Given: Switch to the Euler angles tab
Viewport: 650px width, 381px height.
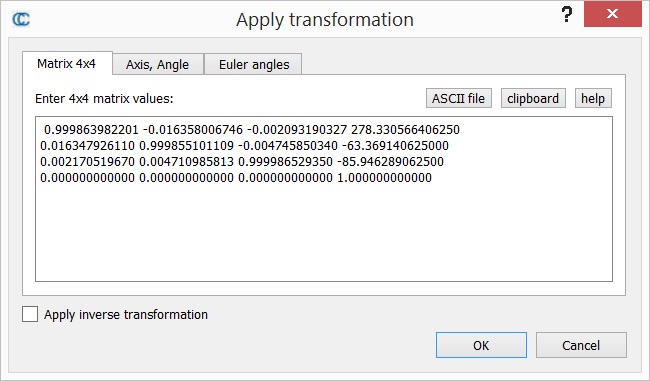Looking at the screenshot, I should (254, 64).
